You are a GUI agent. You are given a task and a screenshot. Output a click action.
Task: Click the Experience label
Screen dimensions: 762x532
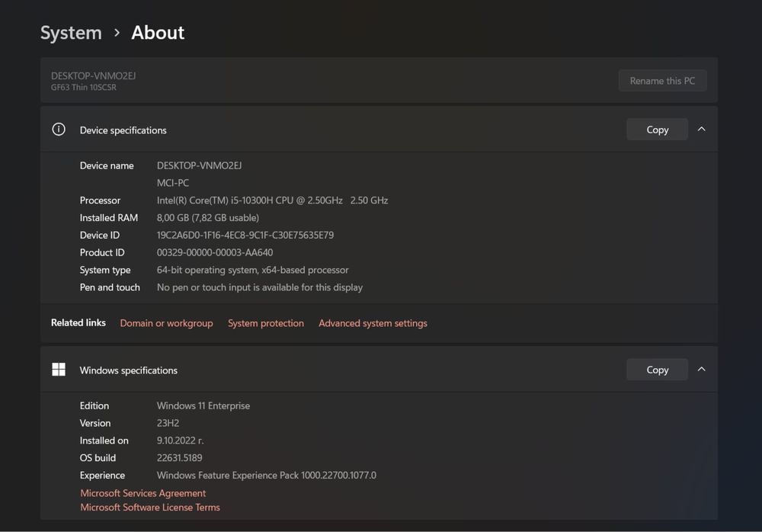click(102, 475)
